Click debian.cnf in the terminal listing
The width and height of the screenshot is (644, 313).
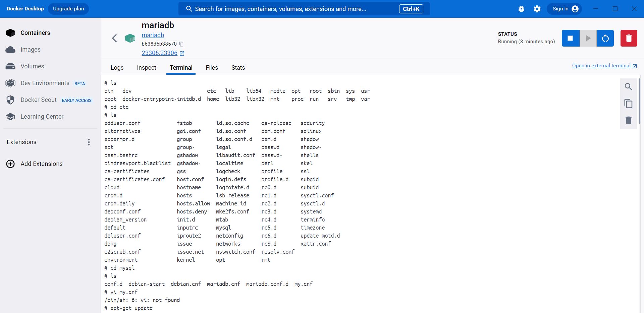click(186, 284)
